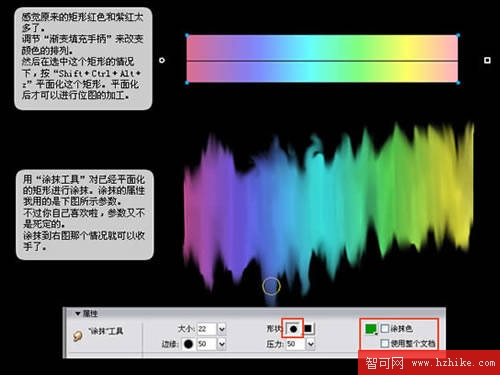Click the green smudge color swatch
This screenshot has width=500, height=375.
point(371,329)
